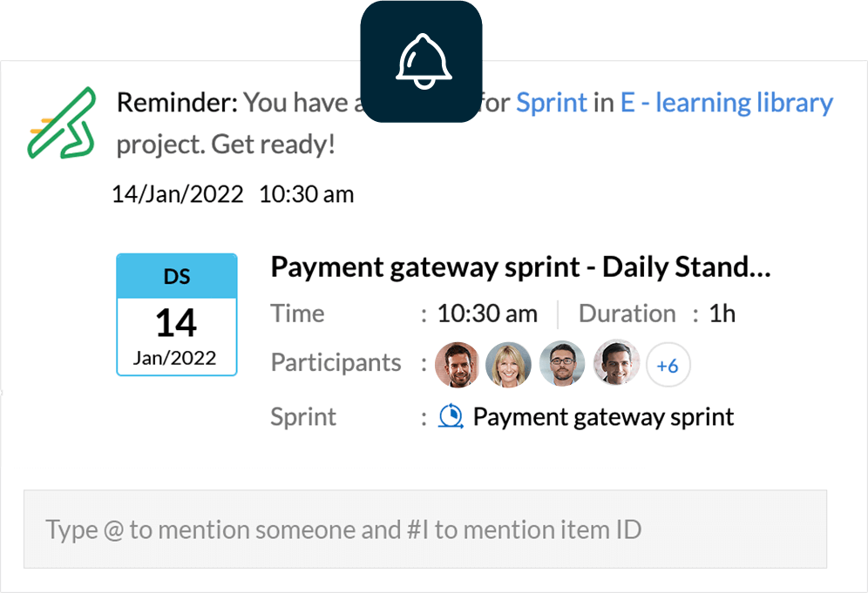Open the Payment gateway sprint - Daily Stand meeting title
The image size is (868, 593).
pos(520,267)
